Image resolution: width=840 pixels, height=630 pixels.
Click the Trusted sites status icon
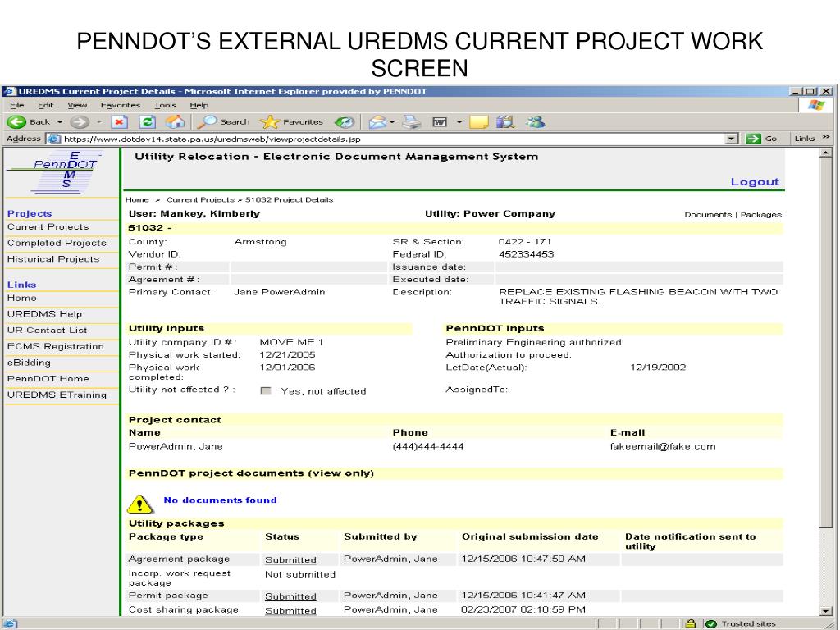(711, 623)
